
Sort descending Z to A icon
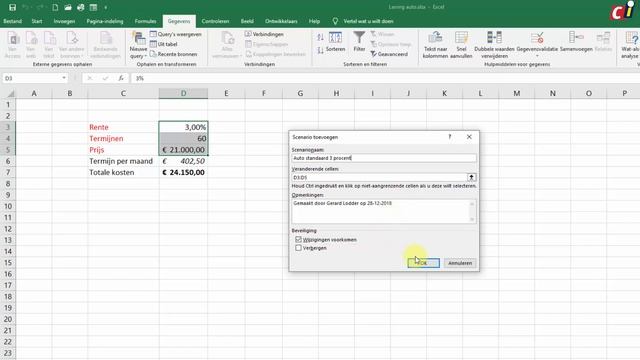tap(320, 51)
